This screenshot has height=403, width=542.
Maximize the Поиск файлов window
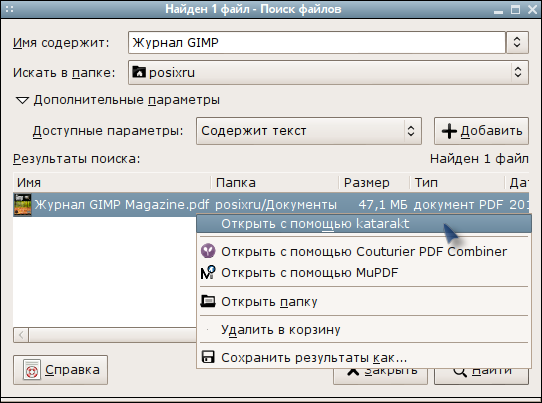[515, 9]
